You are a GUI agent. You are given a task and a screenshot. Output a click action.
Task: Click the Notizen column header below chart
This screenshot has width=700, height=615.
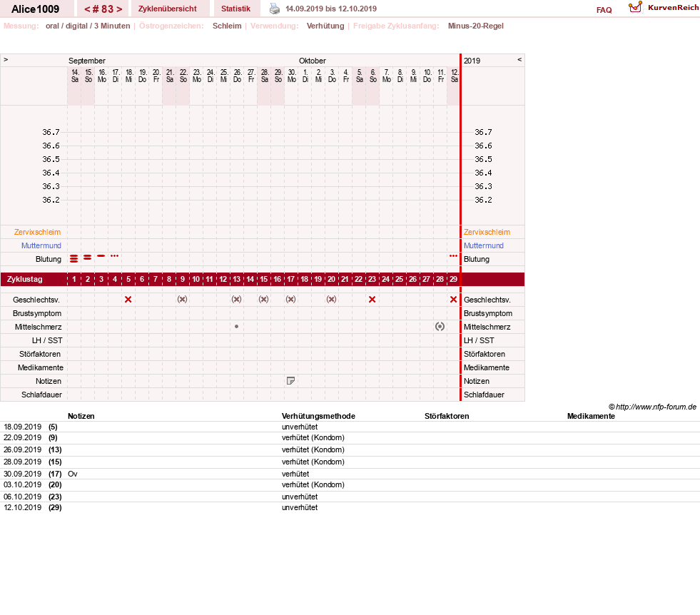pyautogui.click(x=81, y=416)
